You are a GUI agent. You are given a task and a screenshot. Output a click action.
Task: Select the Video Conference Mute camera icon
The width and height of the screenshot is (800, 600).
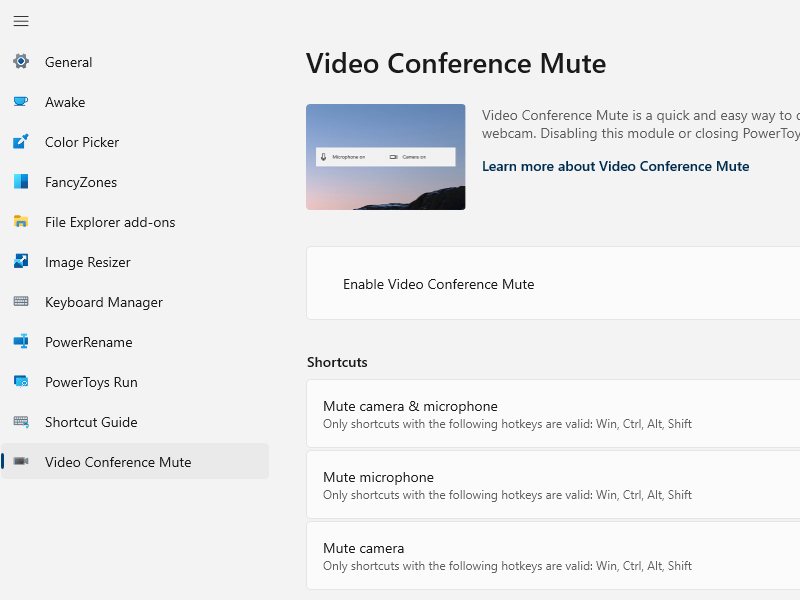[x=21, y=462]
